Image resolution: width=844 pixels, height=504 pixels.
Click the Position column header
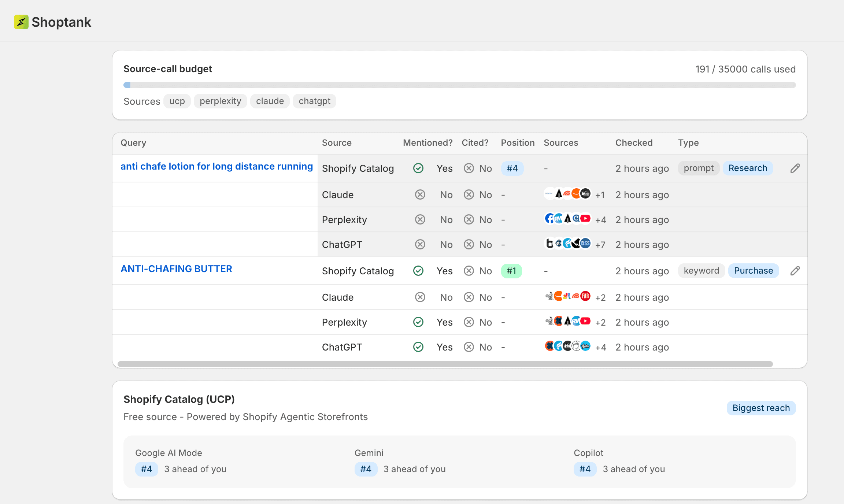pyautogui.click(x=518, y=143)
